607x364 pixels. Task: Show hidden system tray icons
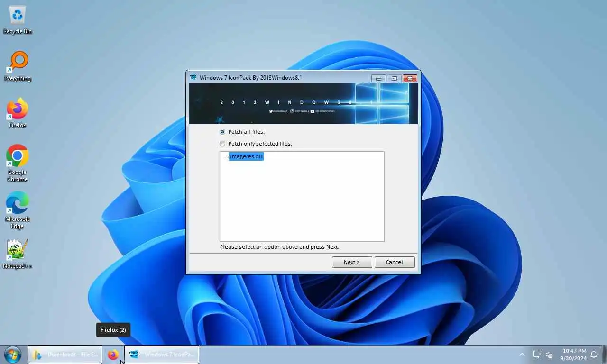coord(522,355)
